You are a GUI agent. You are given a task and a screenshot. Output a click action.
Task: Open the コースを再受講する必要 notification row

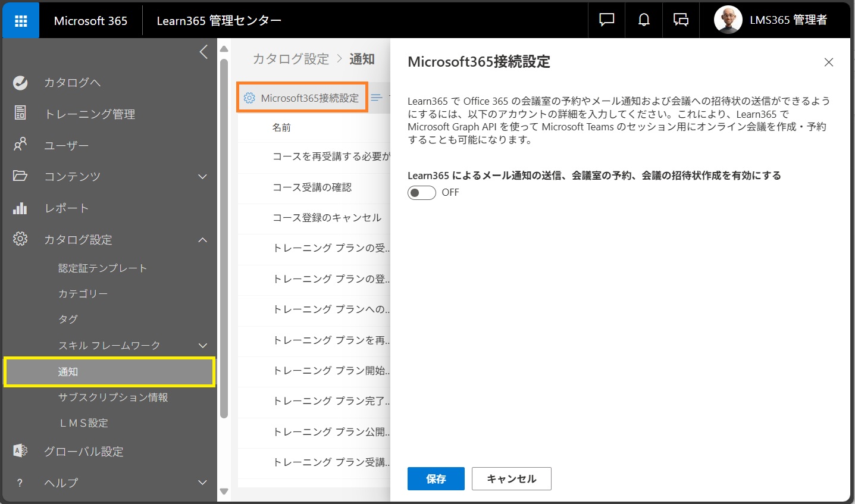tap(314, 156)
